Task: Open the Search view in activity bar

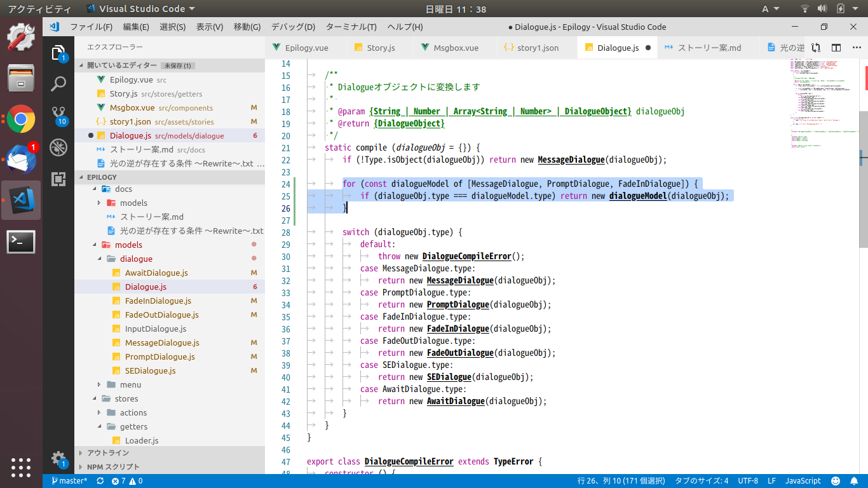Action: coord(58,84)
